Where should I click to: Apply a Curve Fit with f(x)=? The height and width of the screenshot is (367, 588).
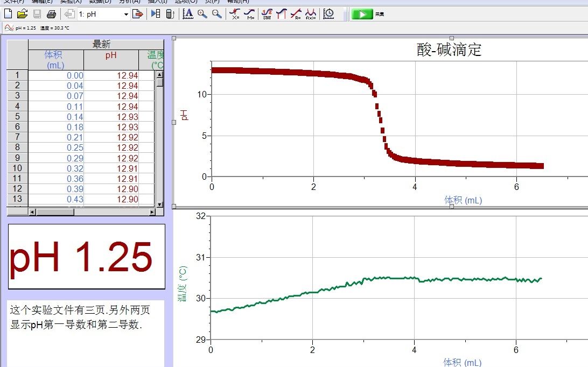tap(310, 13)
